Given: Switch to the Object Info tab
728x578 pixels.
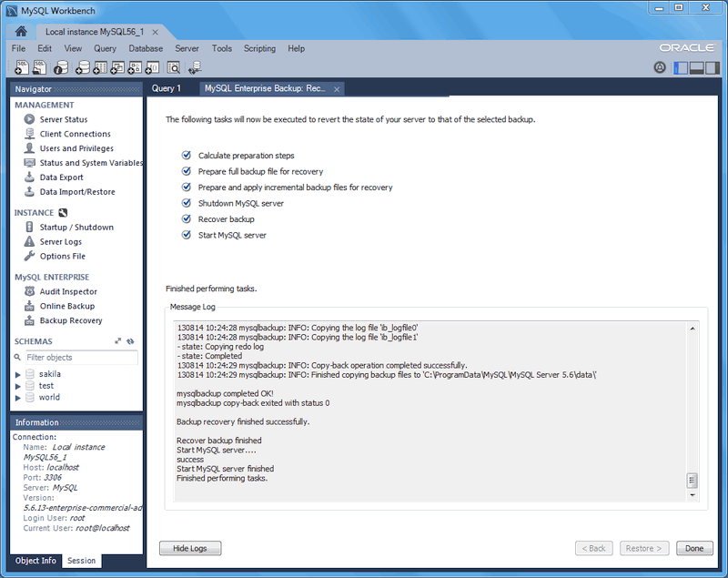Looking at the screenshot, I should pyautogui.click(x=35, y=561).
